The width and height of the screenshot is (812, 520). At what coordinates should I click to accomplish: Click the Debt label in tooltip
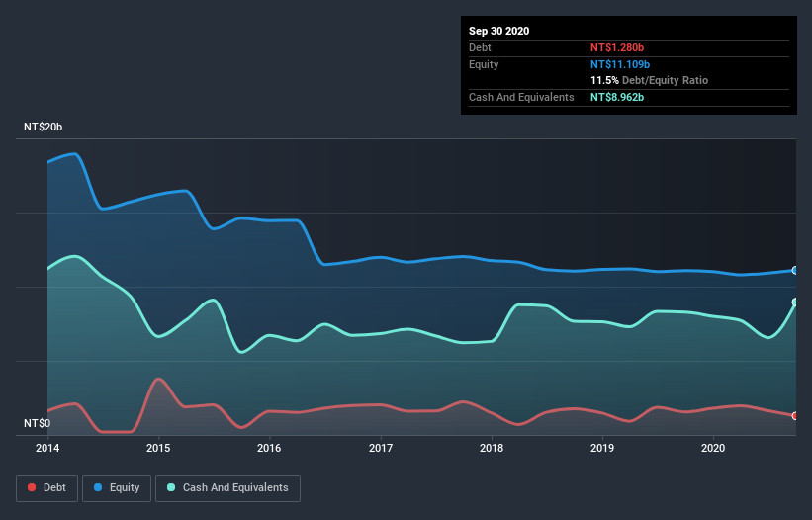click(x=480, y=47)
